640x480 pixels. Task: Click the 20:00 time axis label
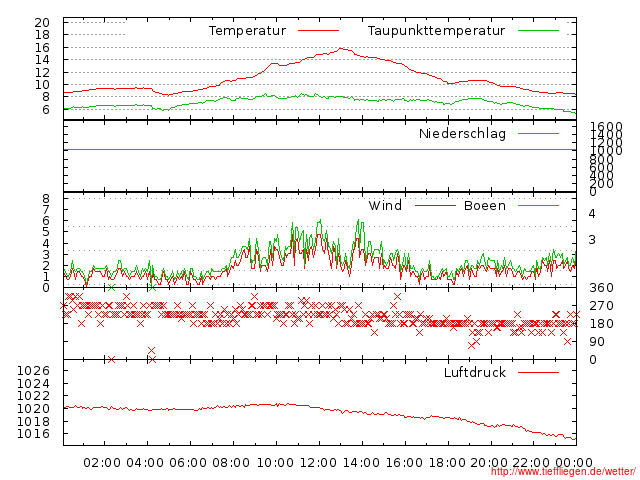(489, 463)
